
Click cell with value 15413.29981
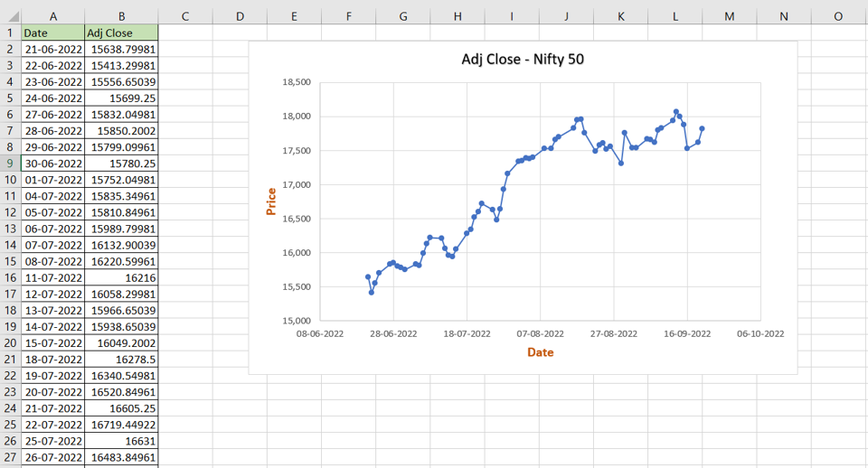tap(121, 65)
